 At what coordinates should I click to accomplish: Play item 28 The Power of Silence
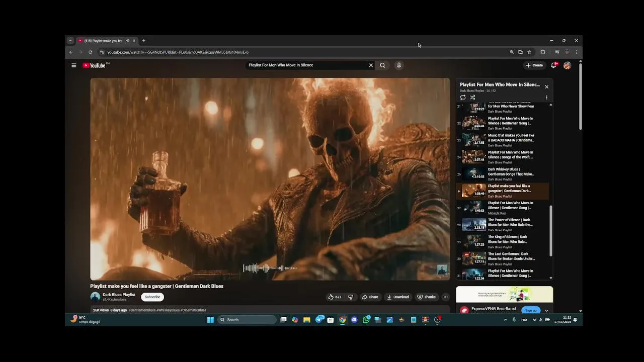coord(503,225)
